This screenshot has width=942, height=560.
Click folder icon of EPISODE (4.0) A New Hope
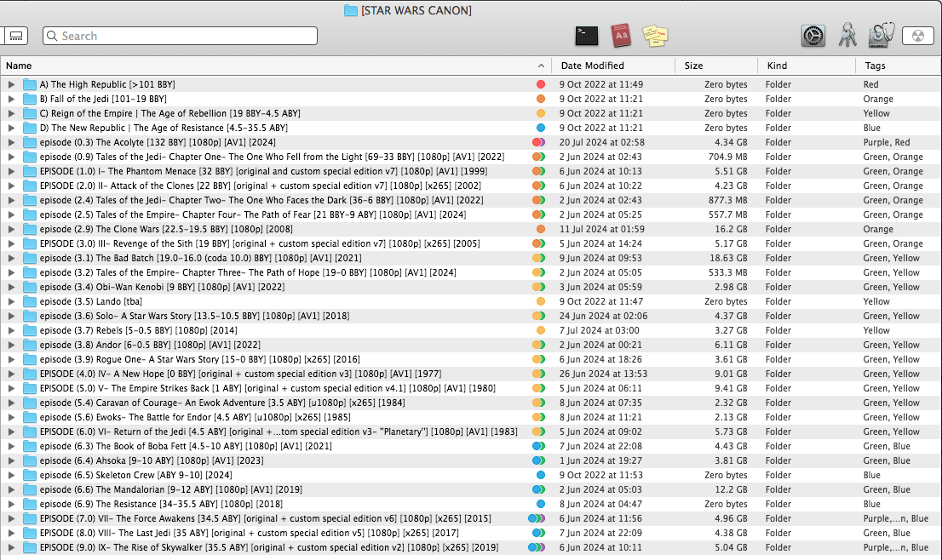click(30, 374)
